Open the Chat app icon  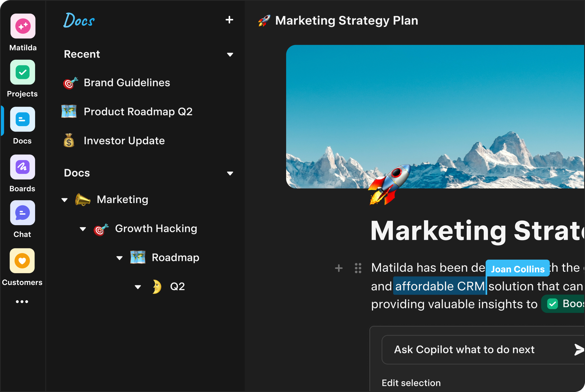coord(23,213)
